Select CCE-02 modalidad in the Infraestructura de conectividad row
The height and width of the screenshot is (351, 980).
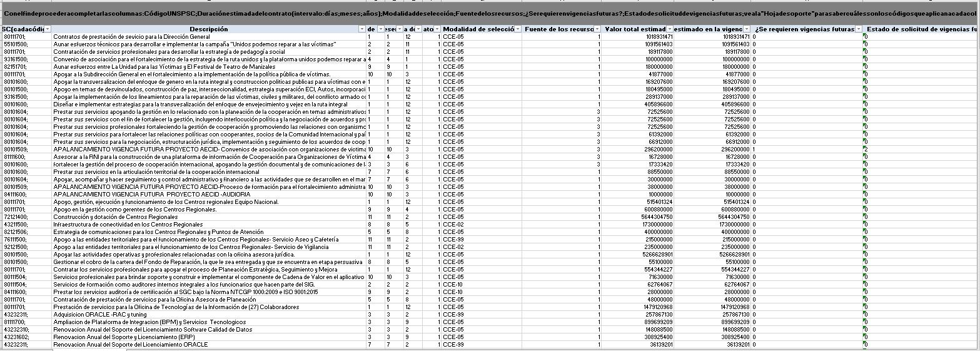(482, 225)
